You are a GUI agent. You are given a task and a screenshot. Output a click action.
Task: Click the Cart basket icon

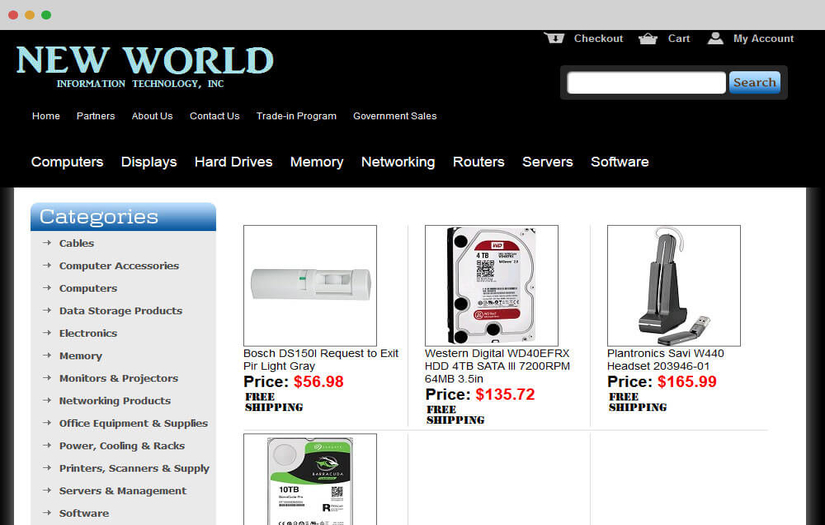tap(648, 39)
